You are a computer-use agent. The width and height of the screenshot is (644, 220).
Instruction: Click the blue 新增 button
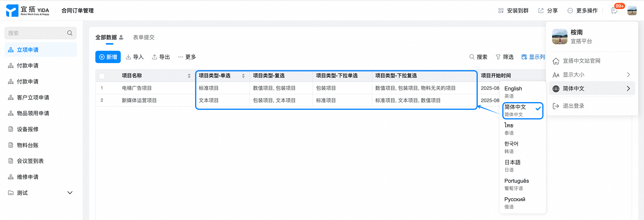coord(108,57)
